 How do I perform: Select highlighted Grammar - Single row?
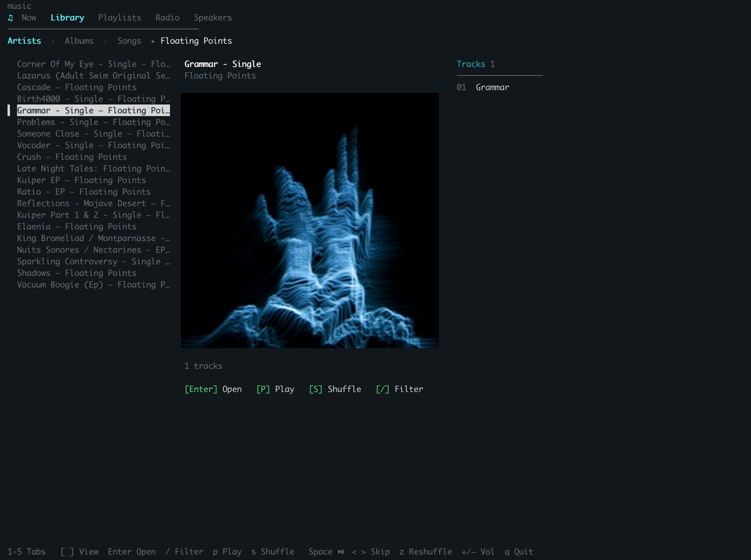tap(93, 110)
